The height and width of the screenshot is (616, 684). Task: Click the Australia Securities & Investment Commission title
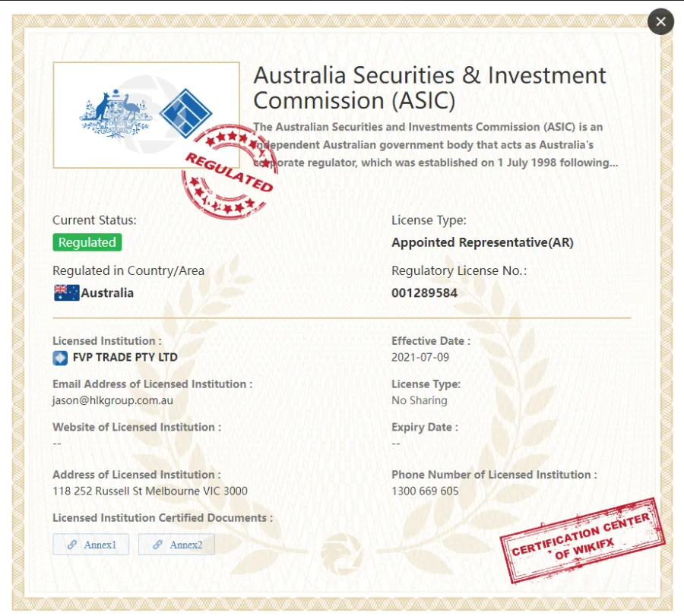click(x=429, y=88)
